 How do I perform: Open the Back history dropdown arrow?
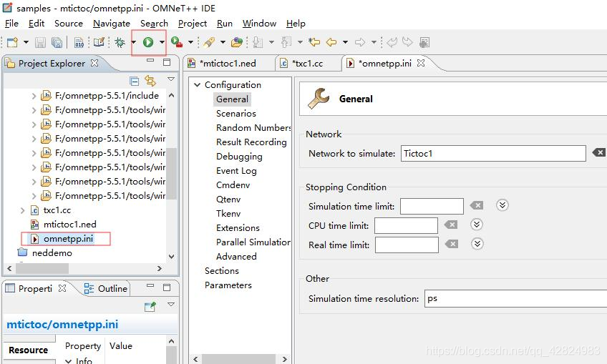point(345,42)
